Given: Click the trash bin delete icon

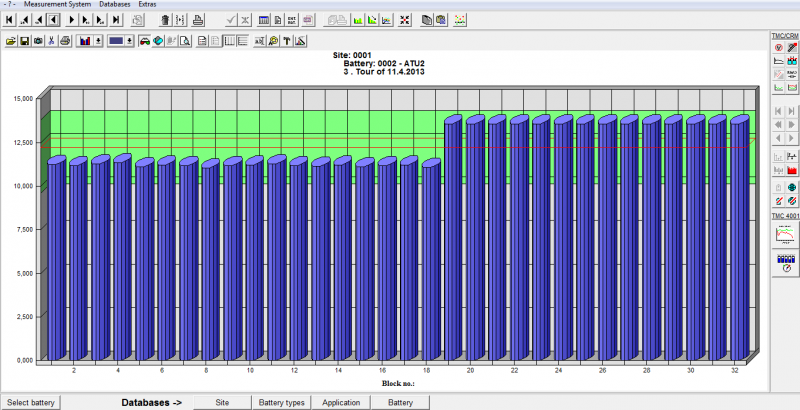Looking at the screenshot, I should 165,19.
